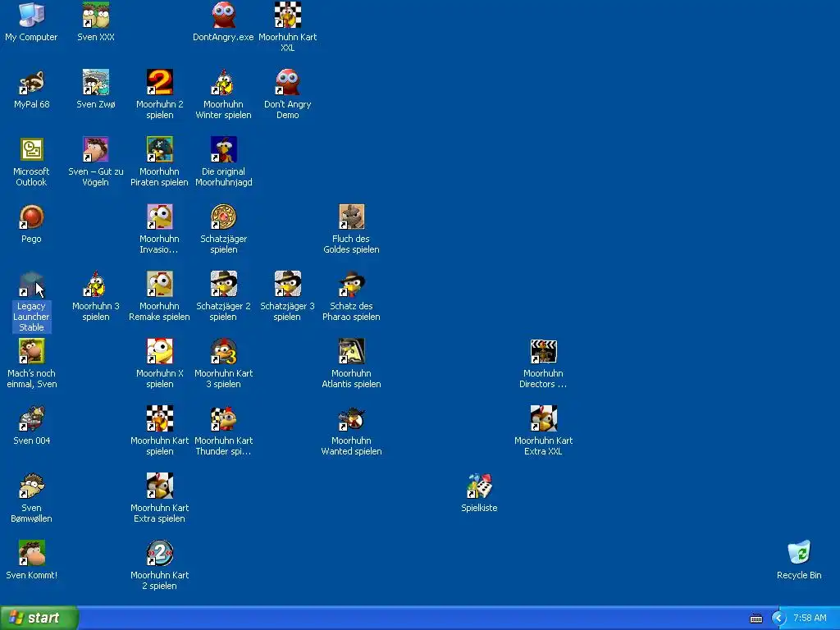840x630 pixels.
Task: Click the 7:58 AM taskbar clock
Action: [x=810, y=619]
